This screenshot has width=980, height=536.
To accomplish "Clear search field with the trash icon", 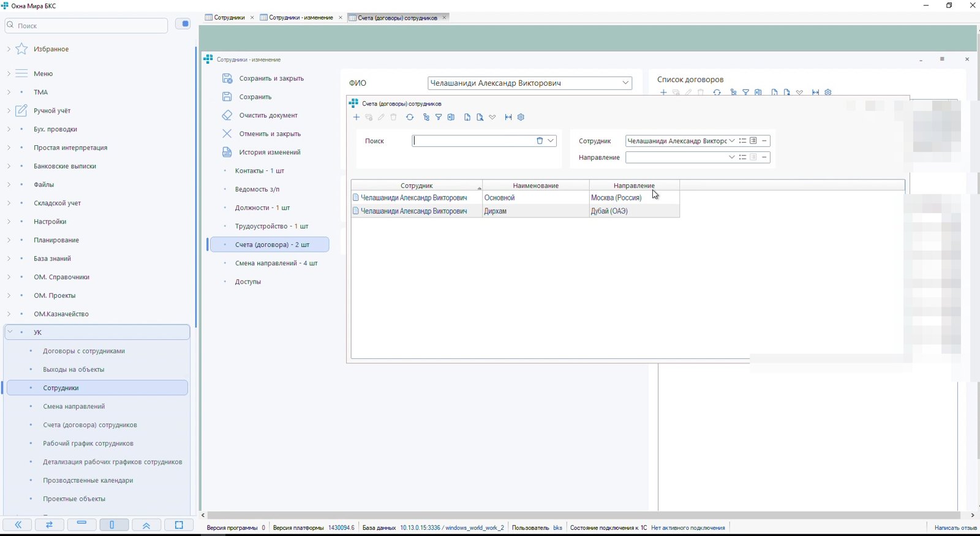I will 540,141.
